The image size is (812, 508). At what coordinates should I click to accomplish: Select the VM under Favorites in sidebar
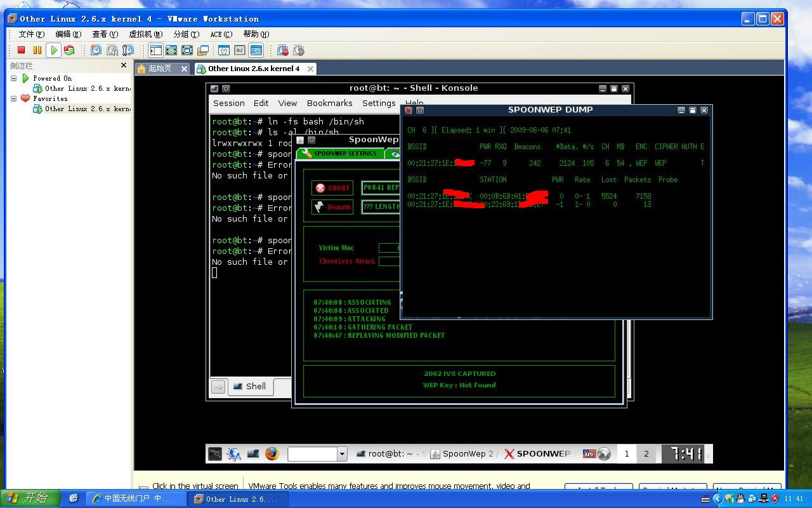[x=82, y=109]
